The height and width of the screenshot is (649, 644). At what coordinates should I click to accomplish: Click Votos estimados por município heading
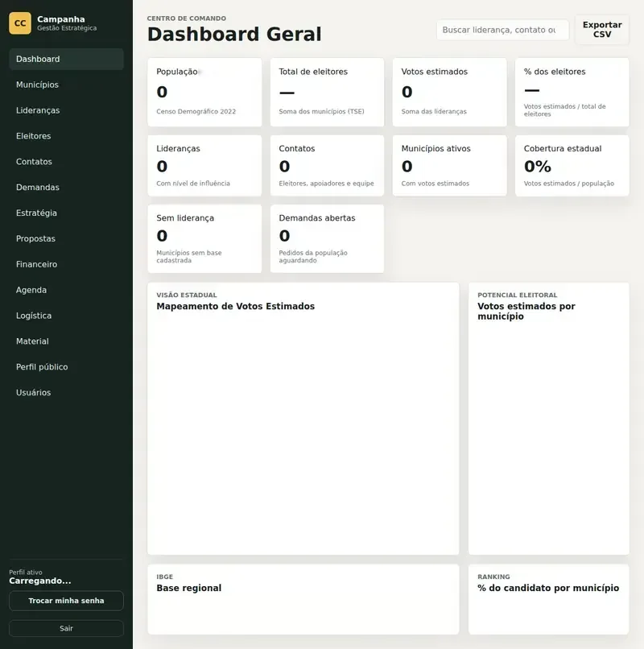click(x=526, y=312)
